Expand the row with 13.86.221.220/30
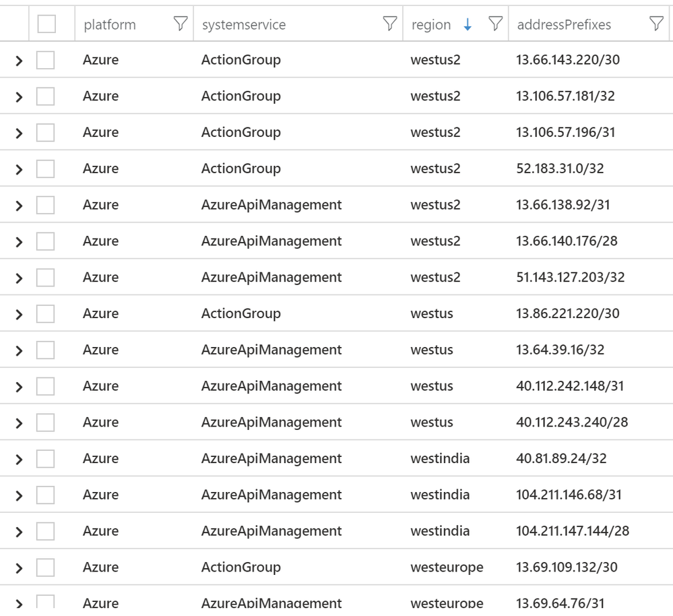Viewport: 673px width, 616px height. point(19,315)
